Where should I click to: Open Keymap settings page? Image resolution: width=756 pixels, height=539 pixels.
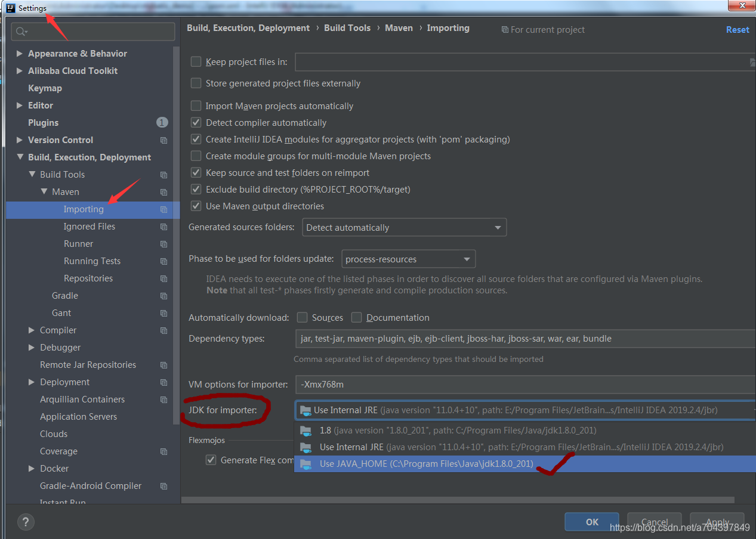pos(45,88)
